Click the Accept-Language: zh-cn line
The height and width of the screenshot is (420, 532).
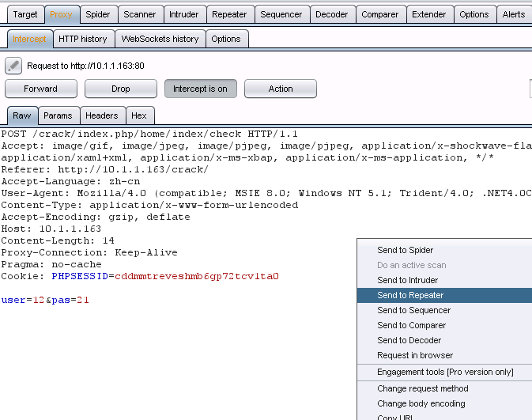pyautogui.click(x=70, y=181)
